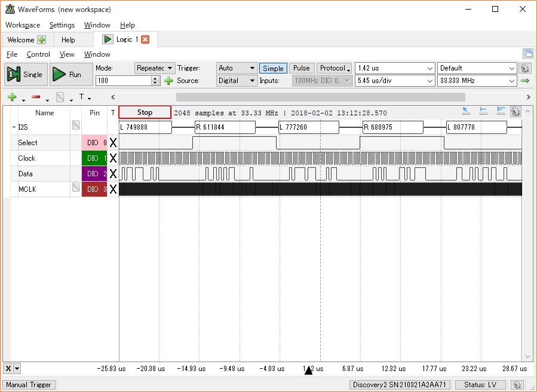Open the File menu
Image resolution: width=537 pixels, height=392 pixels.
[11, 54]
